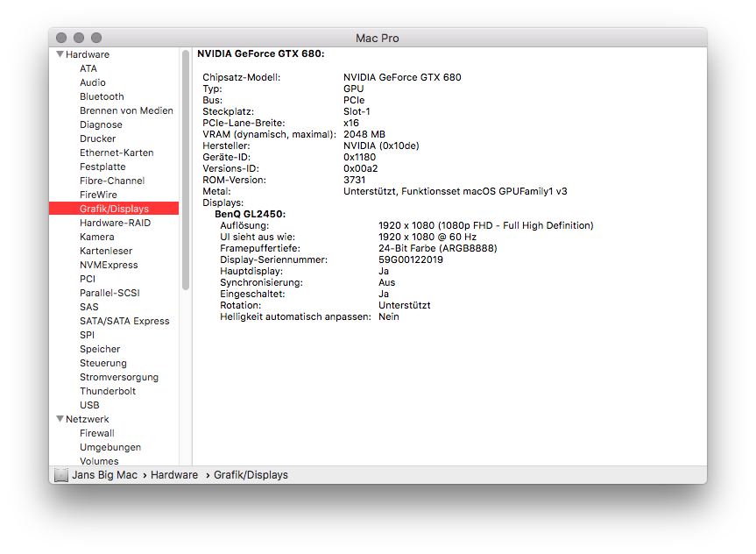Click Grafik/Displays in the breadcrumb path

pos(250,474)
